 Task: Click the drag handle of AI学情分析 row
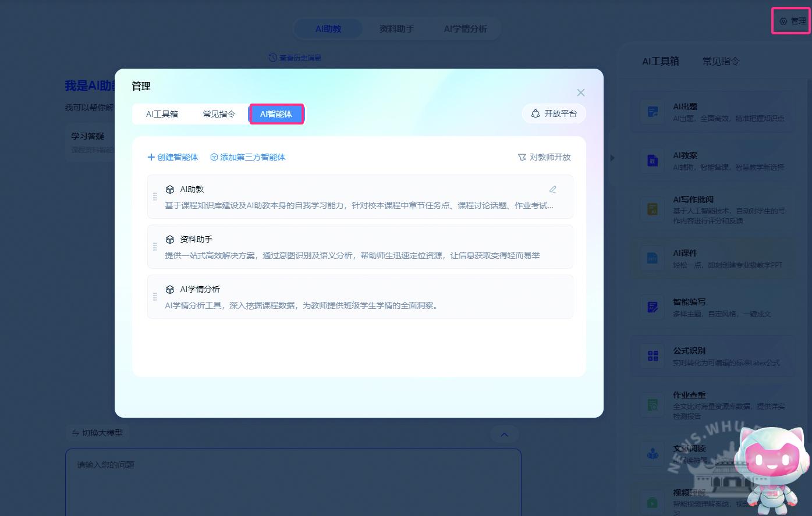pyautogui.click(x=155, y=297)
